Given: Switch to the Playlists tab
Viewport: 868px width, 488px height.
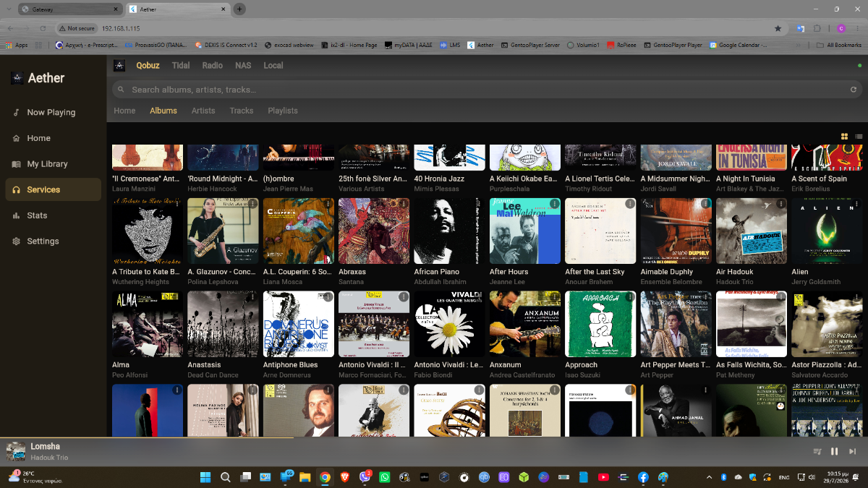Looking at the screenshot, I should pyautogui.click(x=283, y=111).
